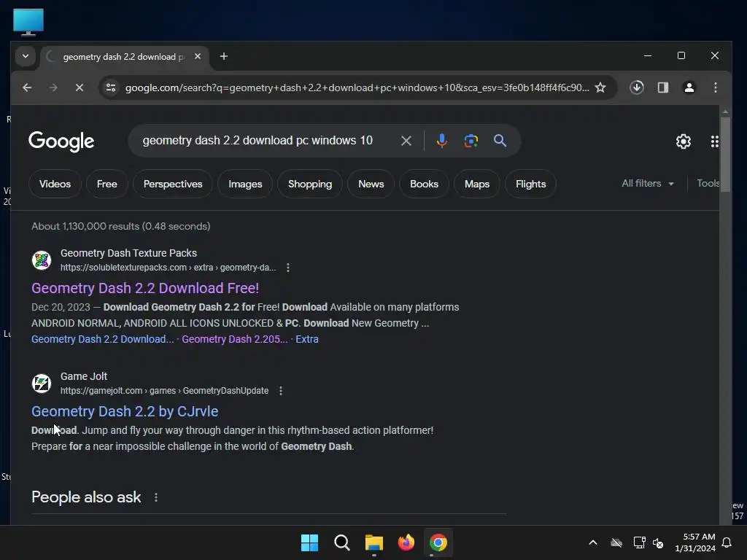Open a new tab

click(x=223, y=57)
